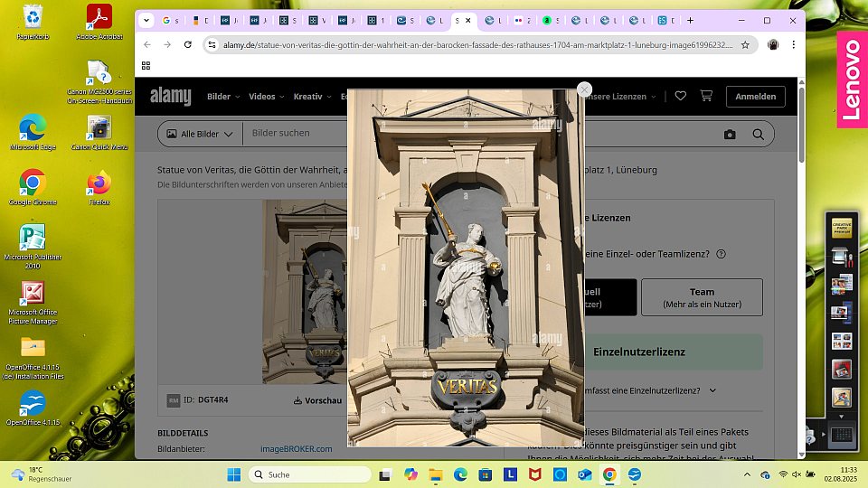
Task: Click the help icon next to Teamlizenz question
Action: coord(721,254)
